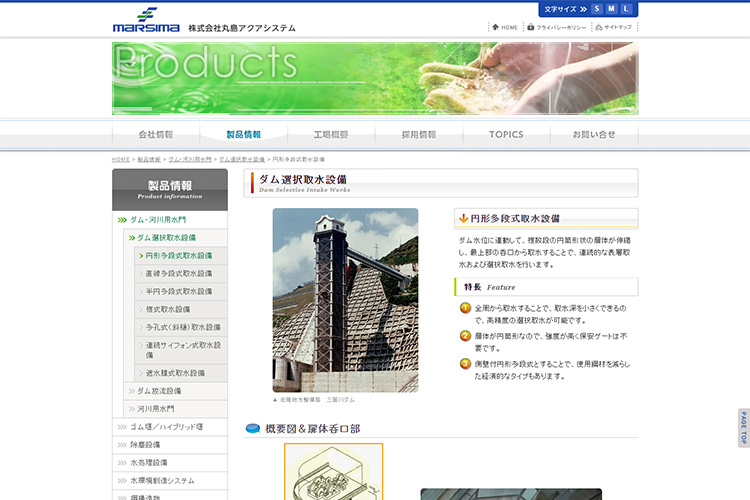Click HOME in the breadcrumb trail
This screenshot has width=750, height=500.
(121, 159)
